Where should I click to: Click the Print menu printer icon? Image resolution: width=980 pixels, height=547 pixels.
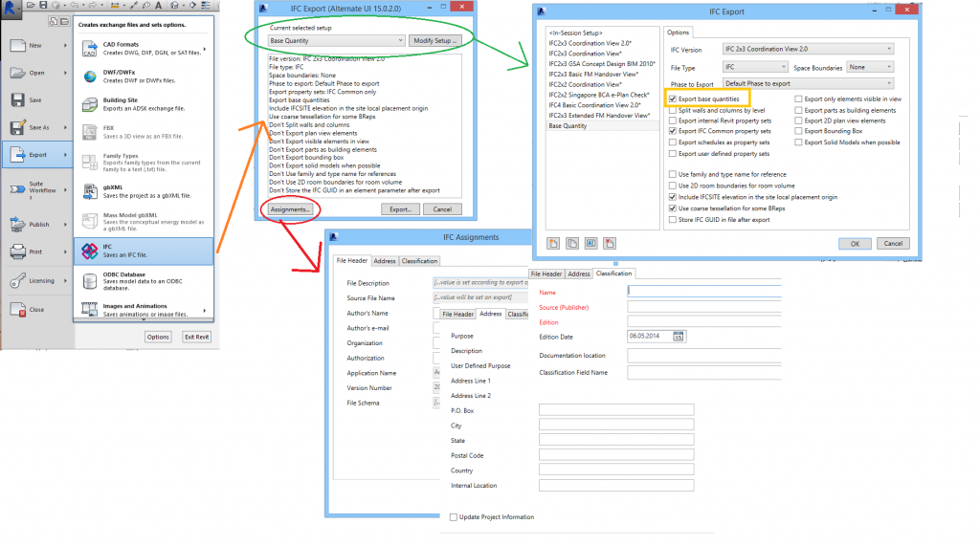coord(19,253)
